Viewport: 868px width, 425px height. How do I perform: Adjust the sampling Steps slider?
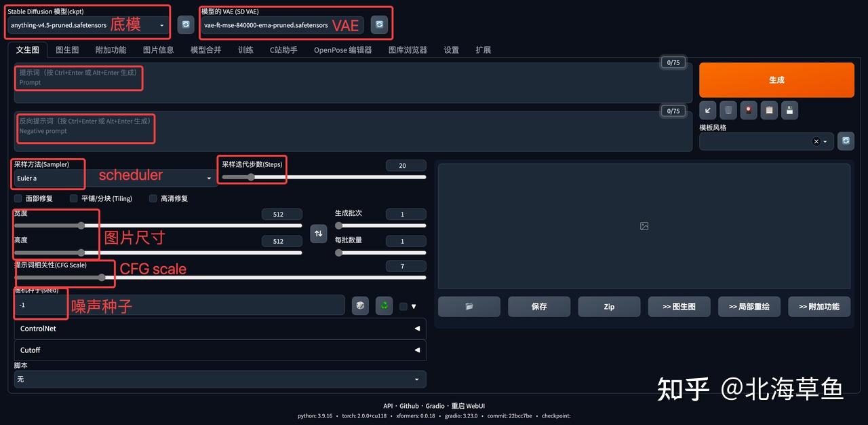pos(323,177)
